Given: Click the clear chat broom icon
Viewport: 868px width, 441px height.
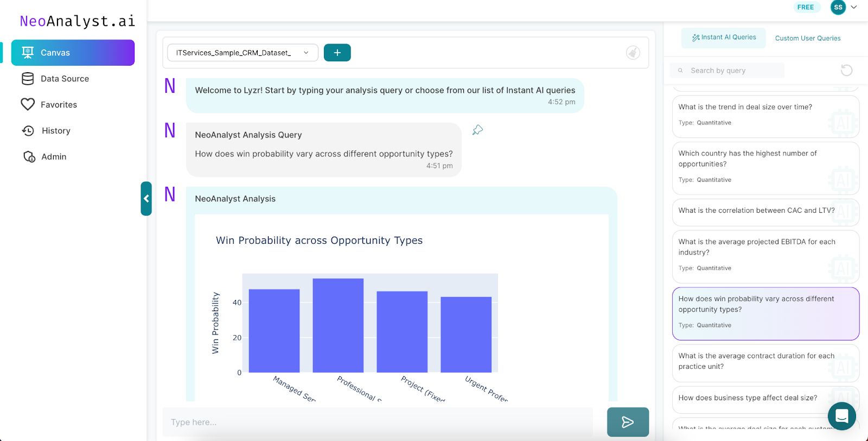Looking at the screenshot, I should pos(633,53).
